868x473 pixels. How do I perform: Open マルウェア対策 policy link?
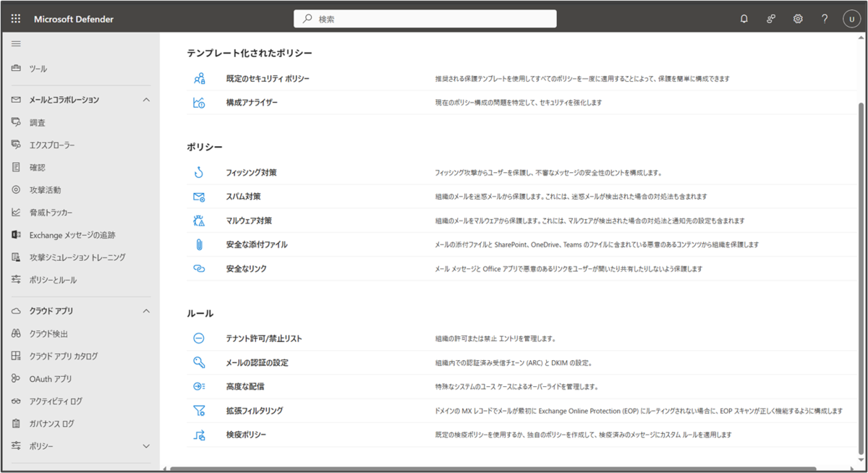coord(249,221)
